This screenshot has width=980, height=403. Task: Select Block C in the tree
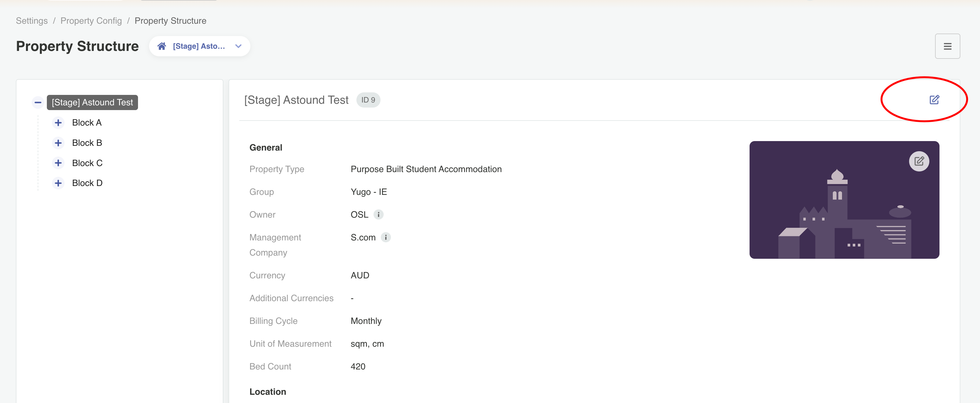pyautogui.click(x=87, y=163)
